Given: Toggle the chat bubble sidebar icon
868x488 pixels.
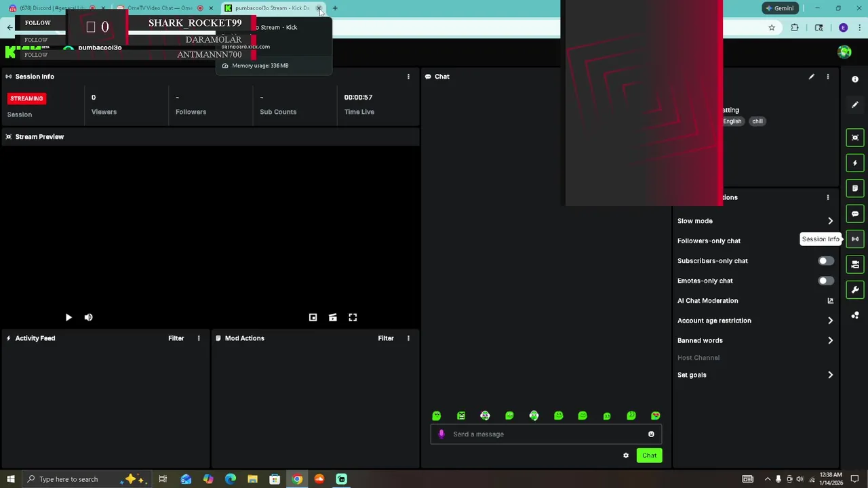Looking at the screenshot, I should tap(855, 213).
